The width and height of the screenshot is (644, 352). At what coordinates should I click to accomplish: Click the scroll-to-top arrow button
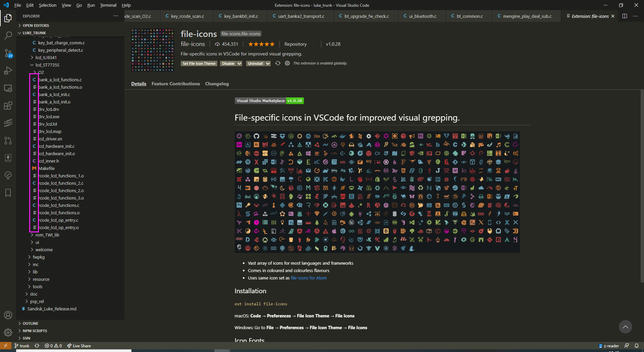(x=625, y=327)
